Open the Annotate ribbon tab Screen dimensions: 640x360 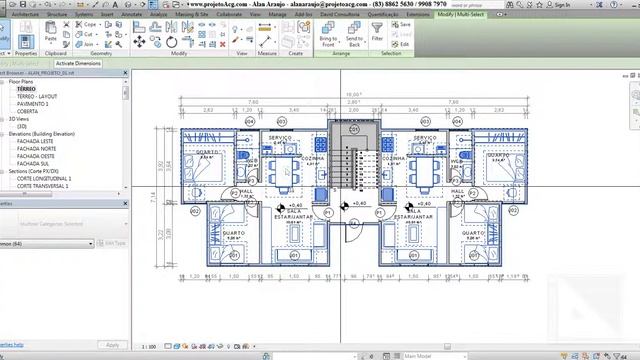click(x=131, y=14)
